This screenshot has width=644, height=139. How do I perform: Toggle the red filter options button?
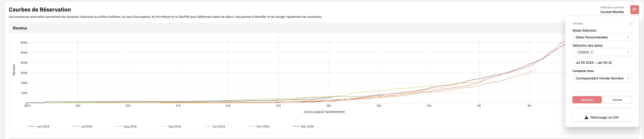[x=634, y=10]
